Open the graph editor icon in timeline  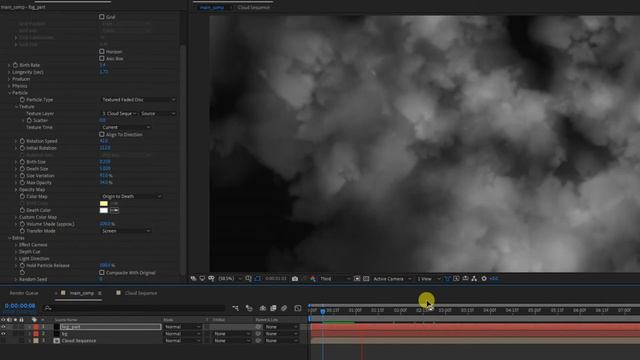click(298, 308)
